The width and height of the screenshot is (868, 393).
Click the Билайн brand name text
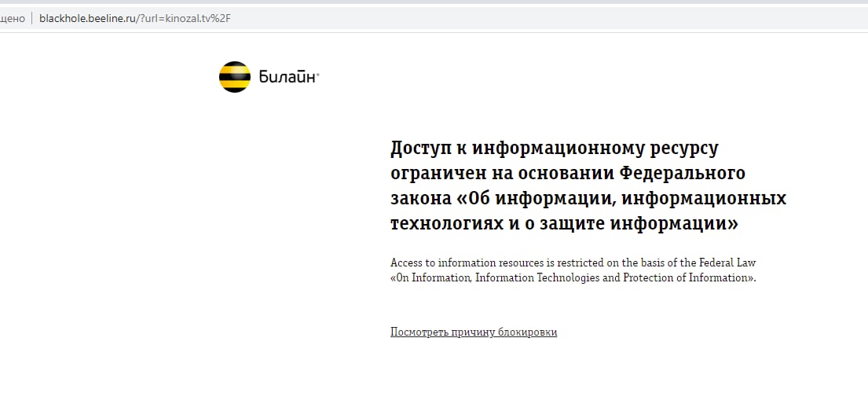point(288,78)
